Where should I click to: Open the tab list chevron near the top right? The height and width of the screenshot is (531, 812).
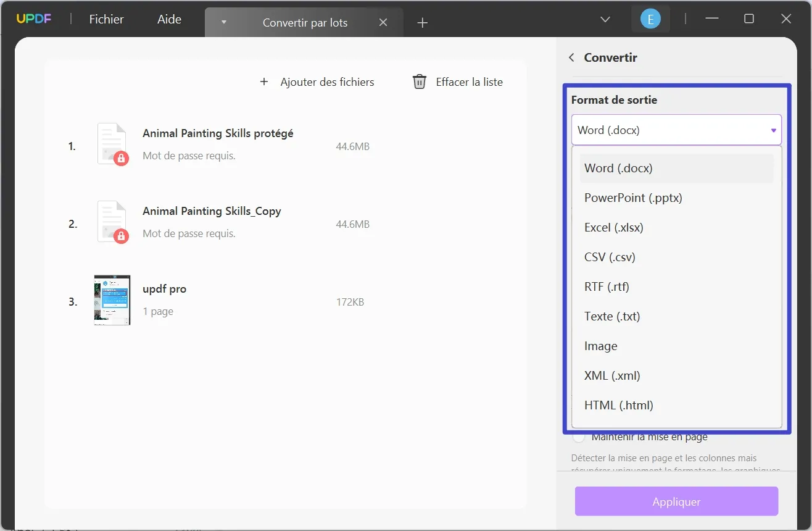[x=605, y=19]
